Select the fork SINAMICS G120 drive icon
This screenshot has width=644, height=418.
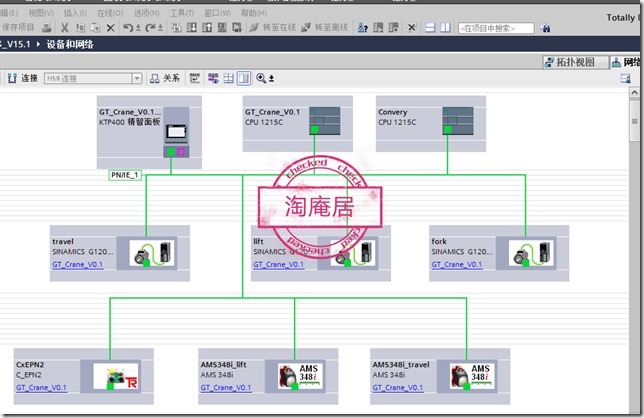[531, 253]
